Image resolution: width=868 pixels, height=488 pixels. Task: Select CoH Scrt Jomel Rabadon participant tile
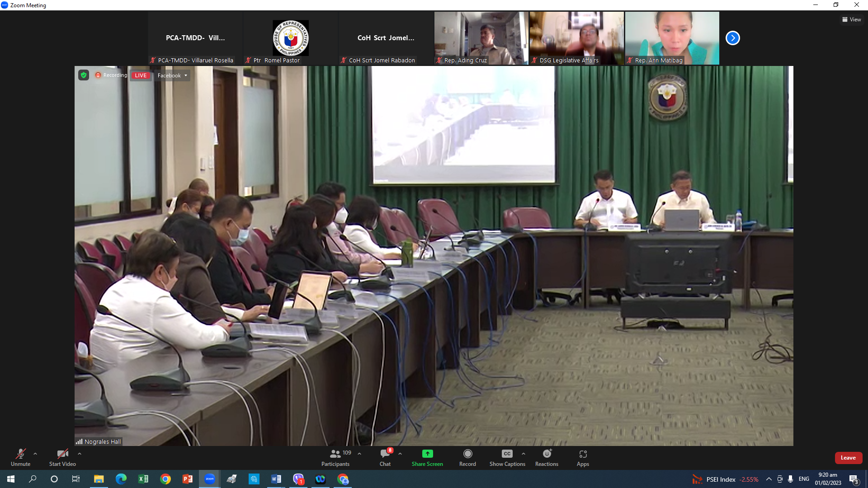(x=386, y=38)
